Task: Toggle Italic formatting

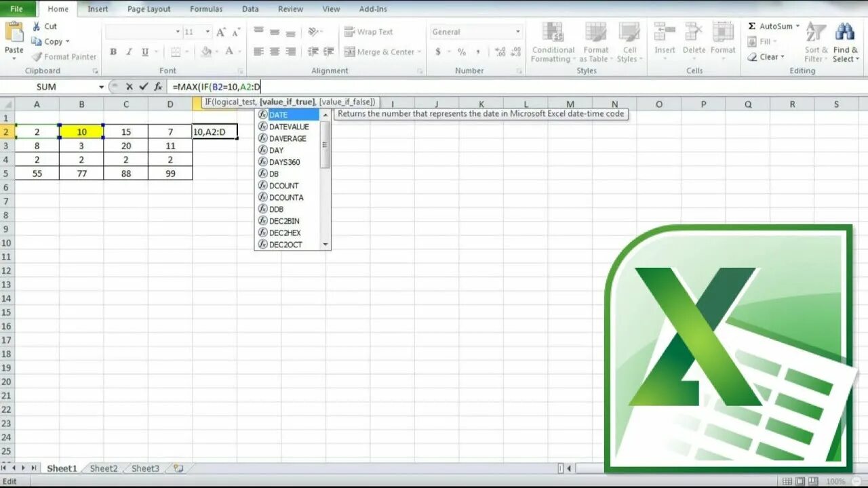Action: click(129, 52)
